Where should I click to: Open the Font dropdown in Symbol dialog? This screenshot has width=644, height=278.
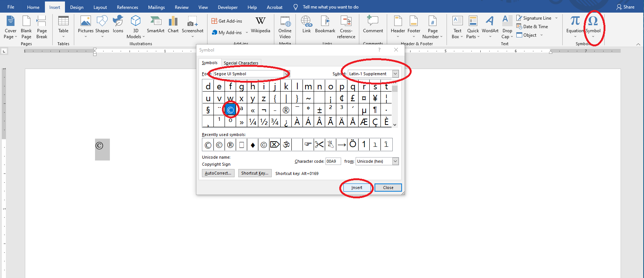pyautogui.click(x=287, y=74)
